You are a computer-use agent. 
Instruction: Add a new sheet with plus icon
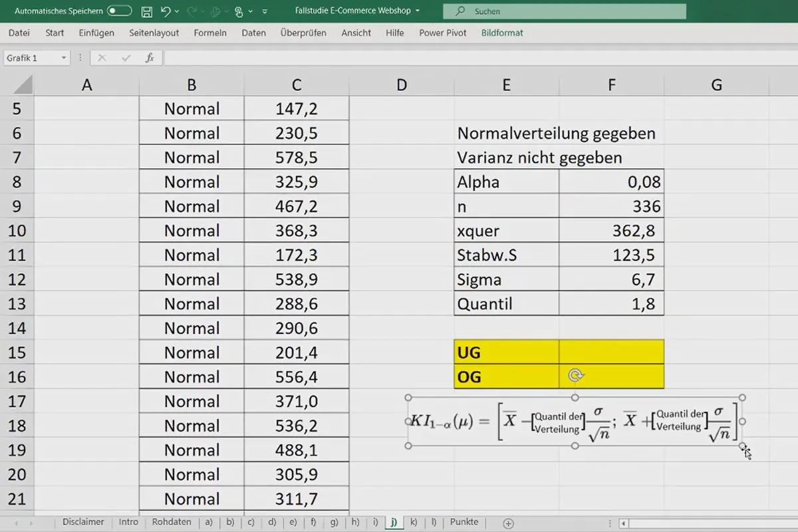[x=509, y=523]
